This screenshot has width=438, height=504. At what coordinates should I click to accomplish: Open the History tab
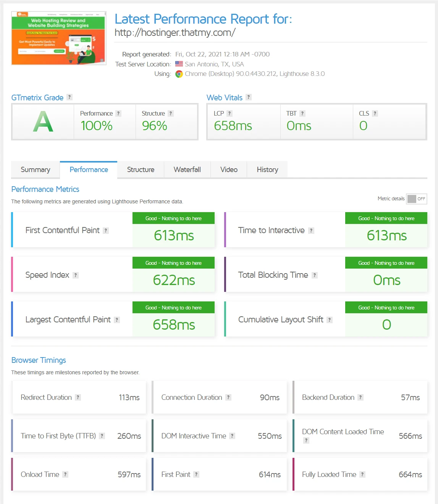(x=267, y=169)
